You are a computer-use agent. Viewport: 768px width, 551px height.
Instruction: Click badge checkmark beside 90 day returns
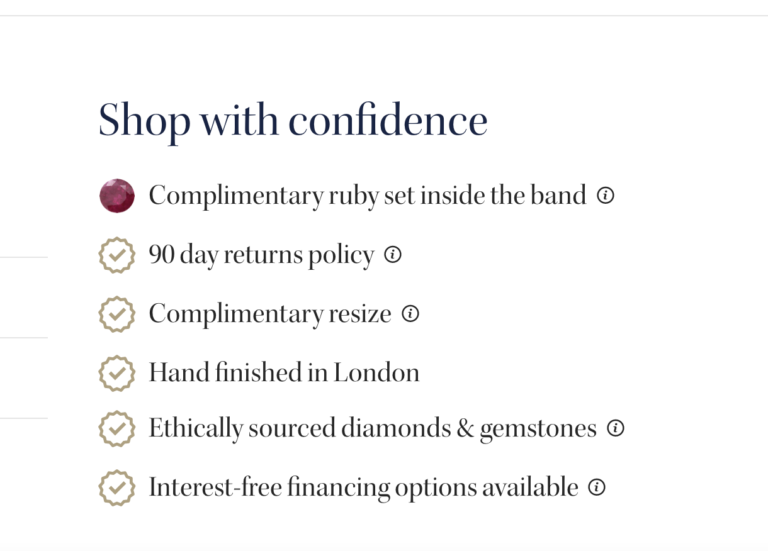coord(117,255)
